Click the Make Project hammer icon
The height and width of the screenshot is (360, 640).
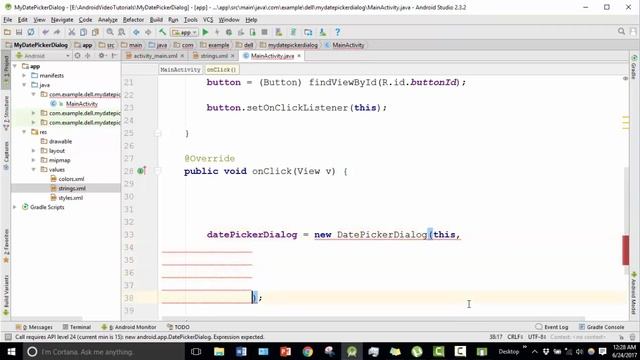coord(162,32)
